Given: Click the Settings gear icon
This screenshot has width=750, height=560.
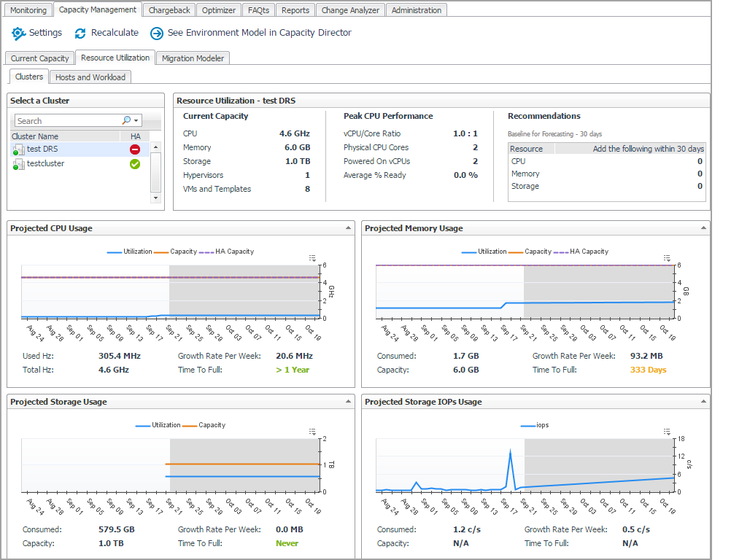Looking at the screenshot, I should (x=18, y=34).
